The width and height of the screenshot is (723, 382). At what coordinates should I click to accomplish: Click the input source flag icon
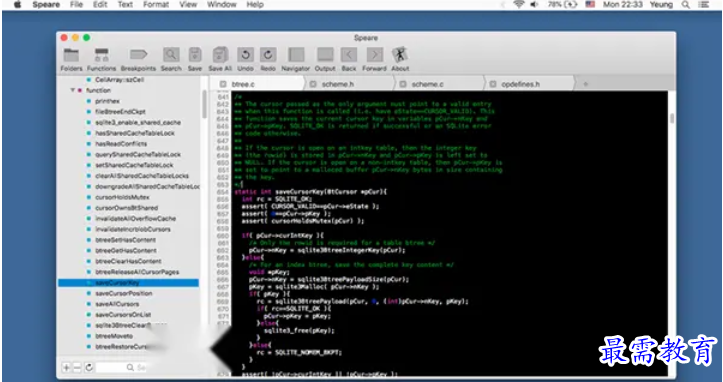click(x=590, y=5)
